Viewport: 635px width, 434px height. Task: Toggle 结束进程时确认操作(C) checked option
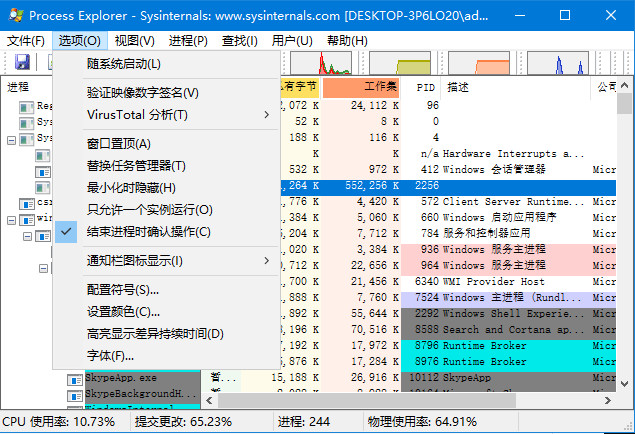(x=166, y=232)
